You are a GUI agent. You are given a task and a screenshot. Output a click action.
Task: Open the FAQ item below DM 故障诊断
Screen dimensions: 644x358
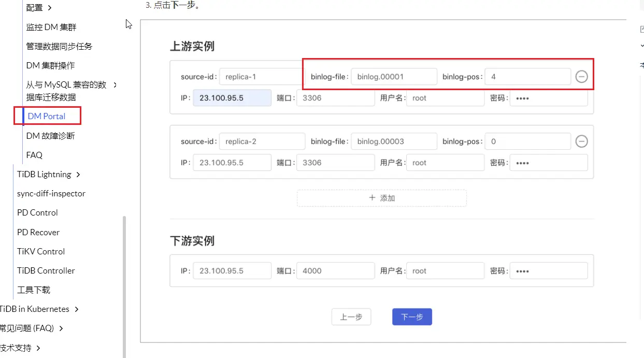(34, 155)
